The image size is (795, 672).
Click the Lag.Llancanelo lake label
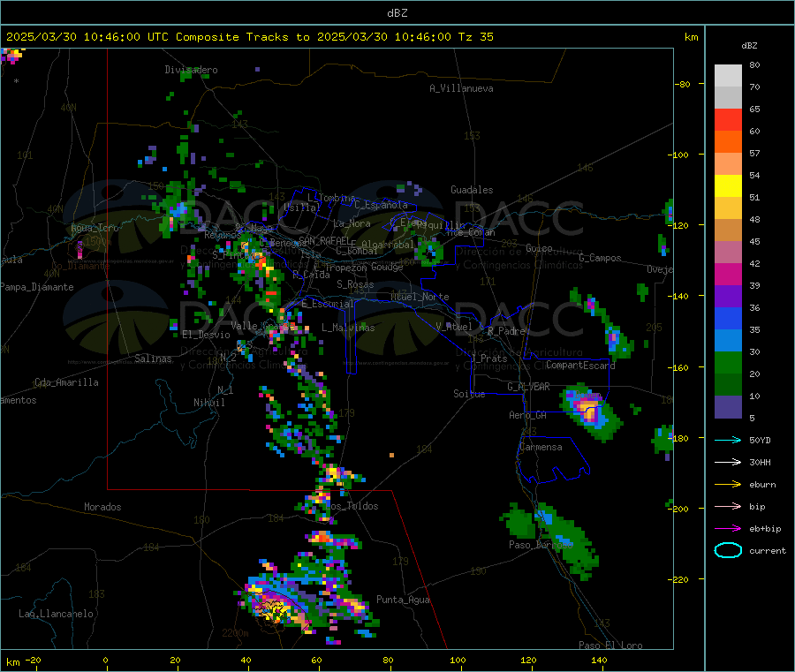(x=56, y=614)
